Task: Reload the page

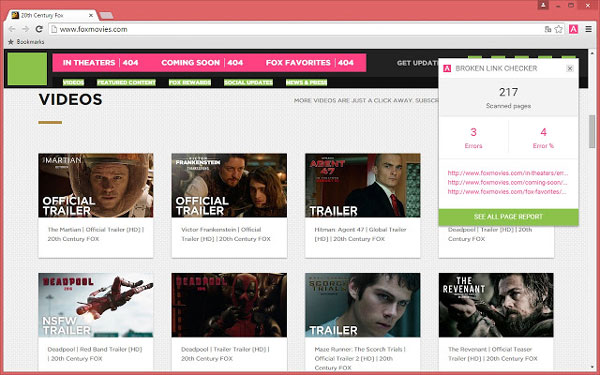Action: (39, 29)
